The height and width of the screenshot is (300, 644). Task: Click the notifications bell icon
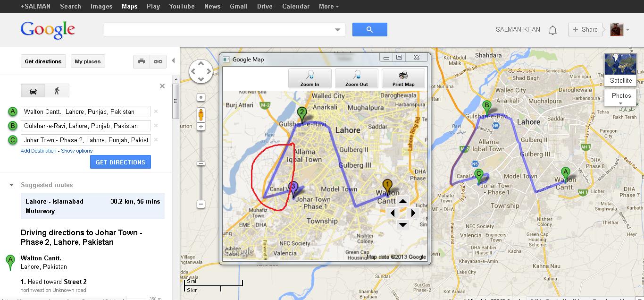coord(552,30)
